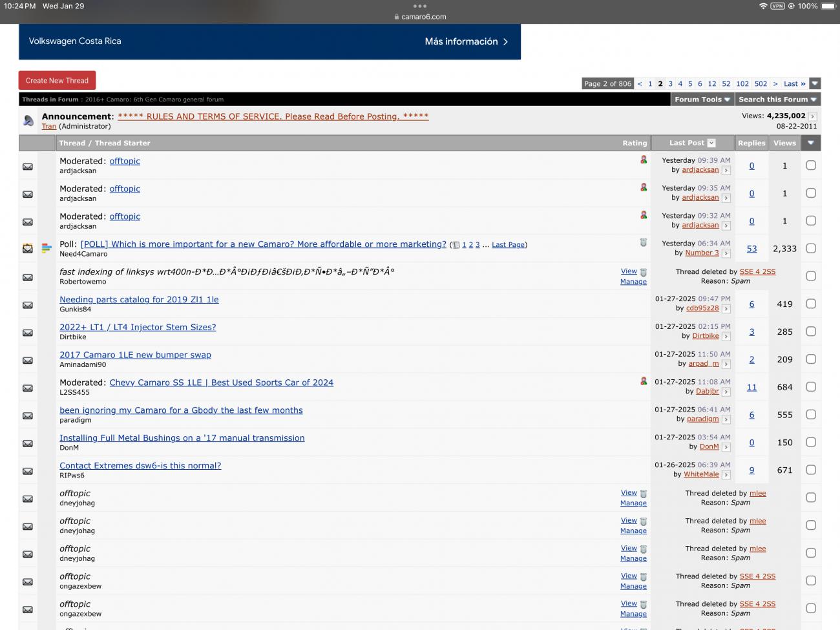Viewport: 840px width, 630px height.
Task: Open the RULES AND TERMS OF SERVICE announcement
Action: [271, 116]
